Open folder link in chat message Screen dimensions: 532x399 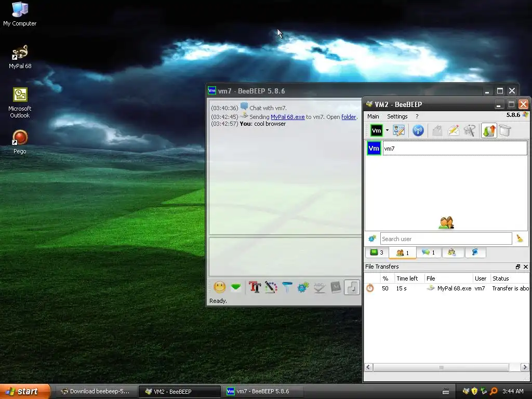pos(349,117)
